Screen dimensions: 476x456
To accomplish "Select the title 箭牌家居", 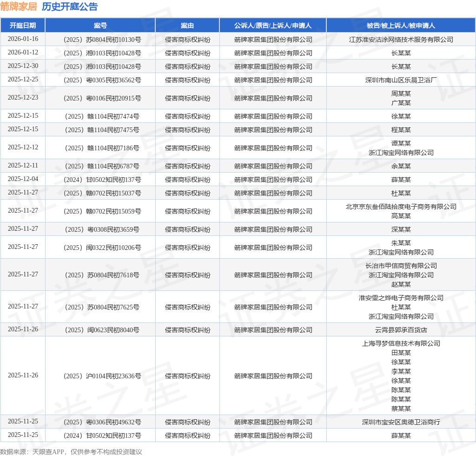I will (19, 7).
